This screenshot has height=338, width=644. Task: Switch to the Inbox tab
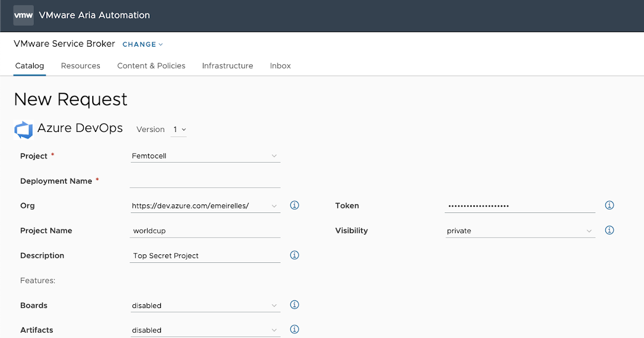point(280,66)
